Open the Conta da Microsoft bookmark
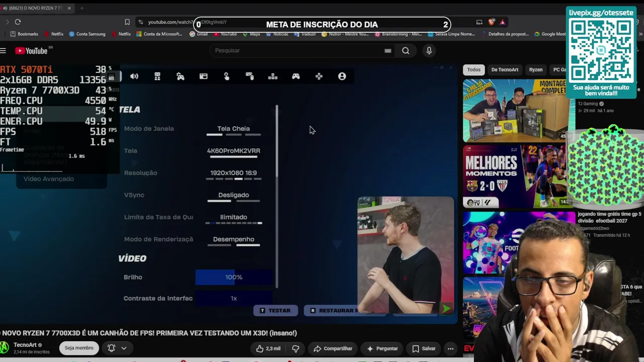644x362 pixels. coord(159,34)
